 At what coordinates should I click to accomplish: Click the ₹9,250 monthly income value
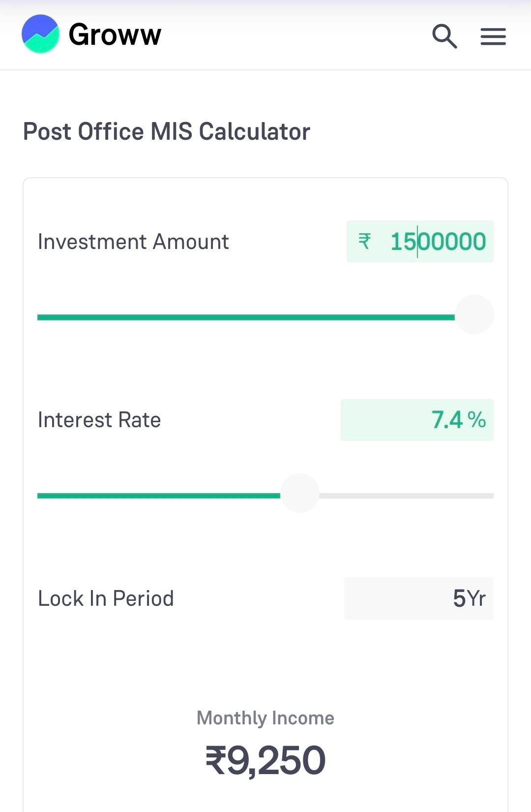pos(265,760)
